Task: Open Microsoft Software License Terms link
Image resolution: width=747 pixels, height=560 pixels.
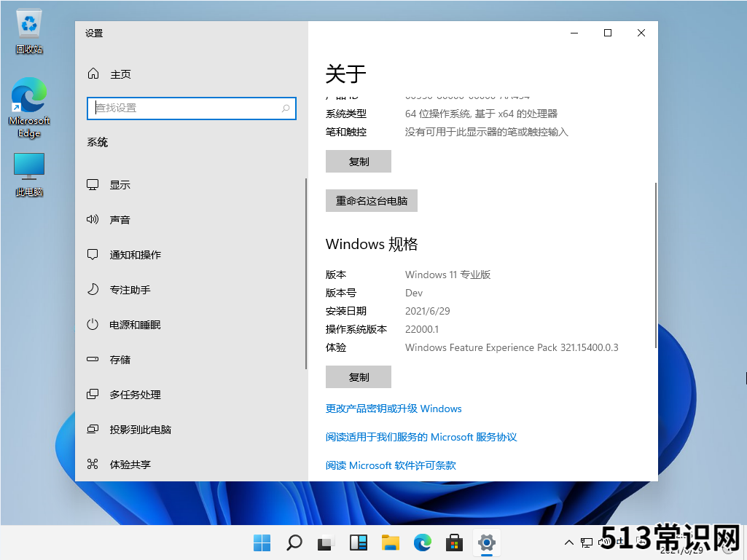Action: click(x=391, y=465)
